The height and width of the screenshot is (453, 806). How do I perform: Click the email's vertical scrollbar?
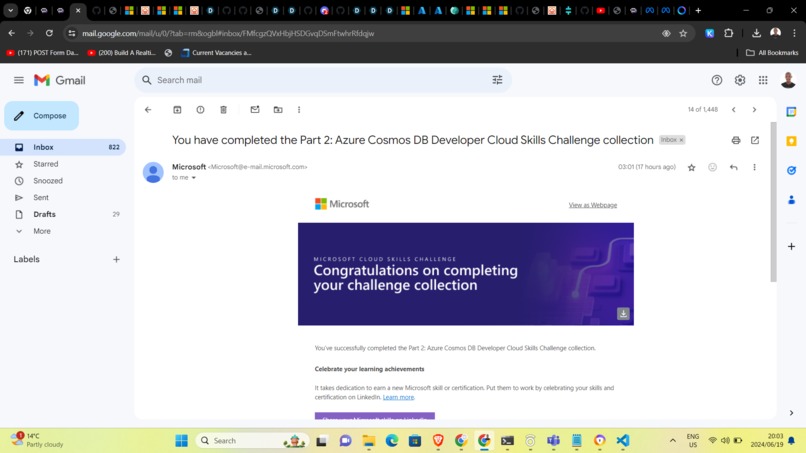pos(773,202)
